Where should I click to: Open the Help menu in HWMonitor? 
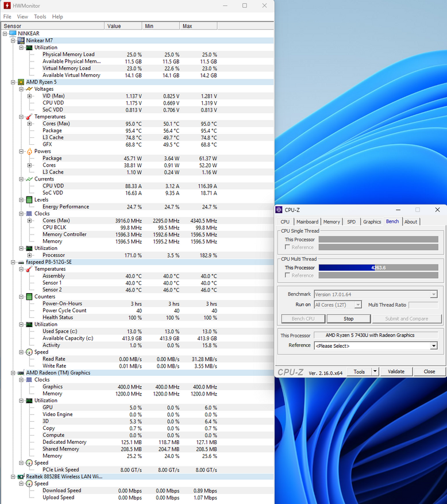pyautogui.click(x=57, y=17)
